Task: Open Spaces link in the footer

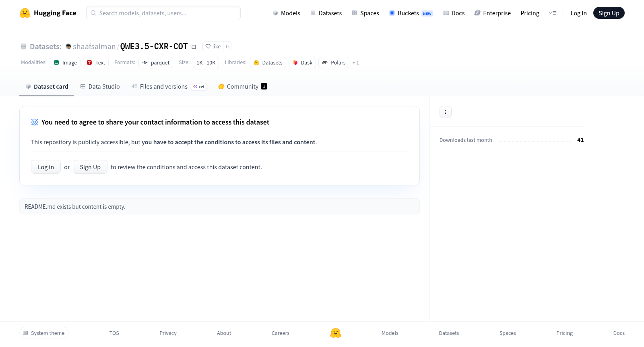Action: pyautogui.click(x=508, y=333)
